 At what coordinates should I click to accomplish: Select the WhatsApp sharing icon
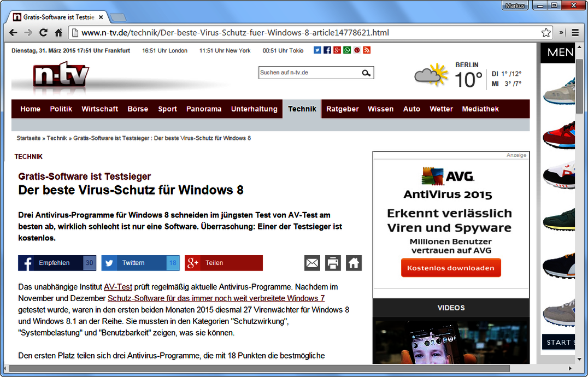click(347, 50)
